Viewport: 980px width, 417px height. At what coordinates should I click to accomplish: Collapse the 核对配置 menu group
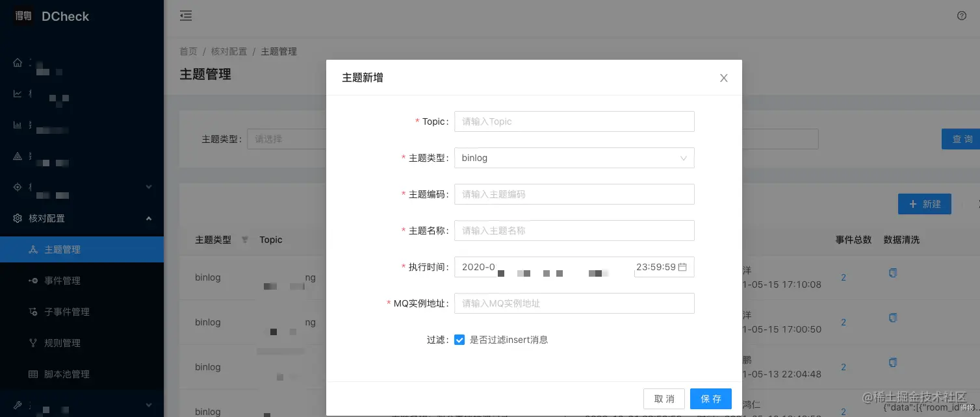click(x=148, y=218)
